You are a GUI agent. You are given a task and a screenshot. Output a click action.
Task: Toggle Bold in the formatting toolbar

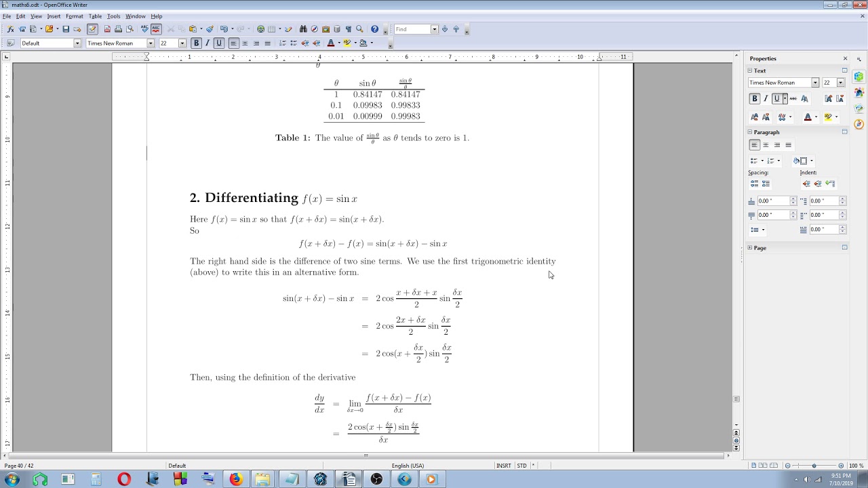197,43
